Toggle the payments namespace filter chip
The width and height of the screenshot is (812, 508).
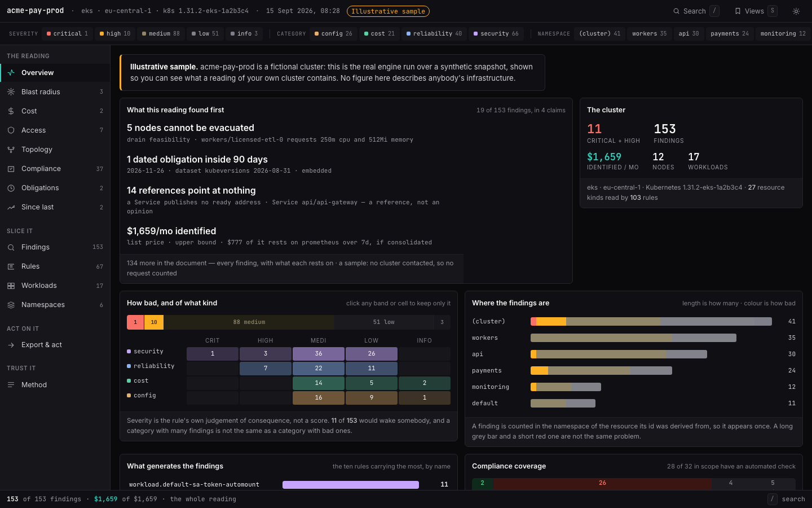pos(730,34)
